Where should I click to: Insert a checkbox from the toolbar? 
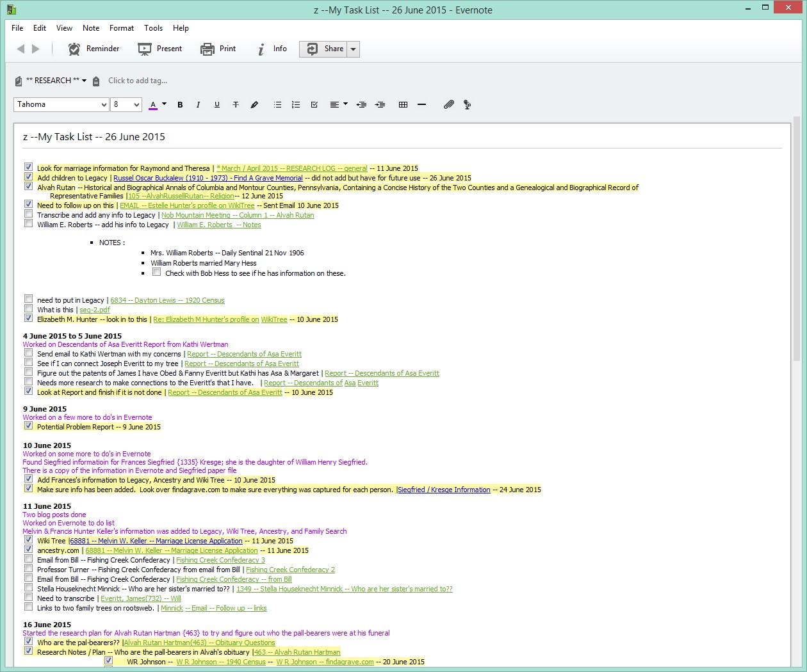coord(314,105)
